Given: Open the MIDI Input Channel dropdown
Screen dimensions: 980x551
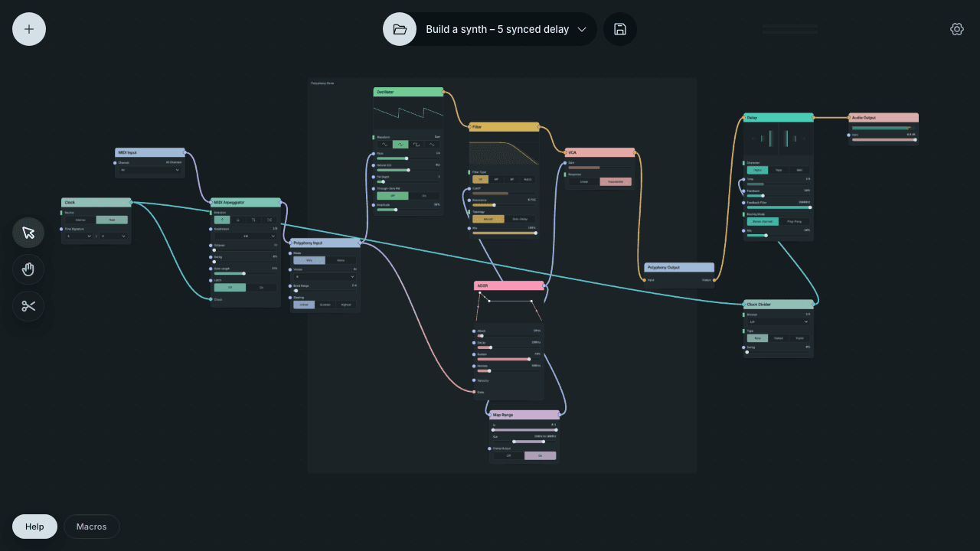Looking at the screenshot, I should [149, 170].
